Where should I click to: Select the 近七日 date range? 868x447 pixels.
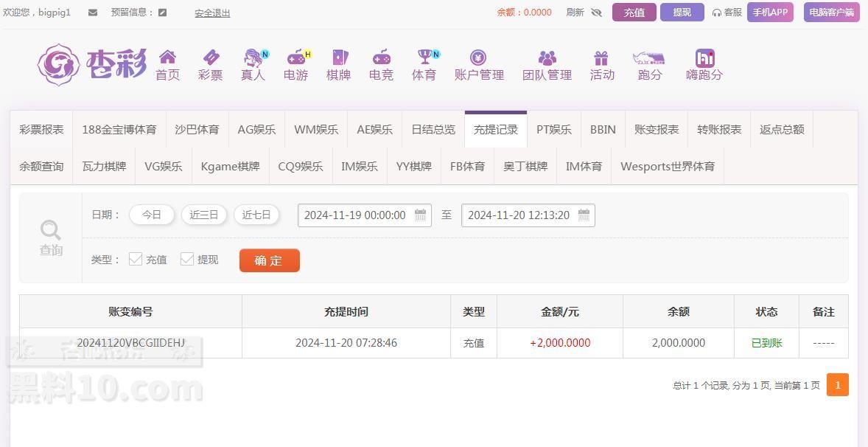coord(256,215)
